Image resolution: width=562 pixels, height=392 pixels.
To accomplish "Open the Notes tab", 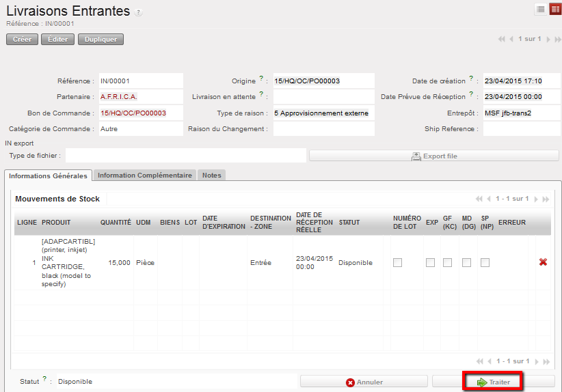I will click(x=212, y=176).
